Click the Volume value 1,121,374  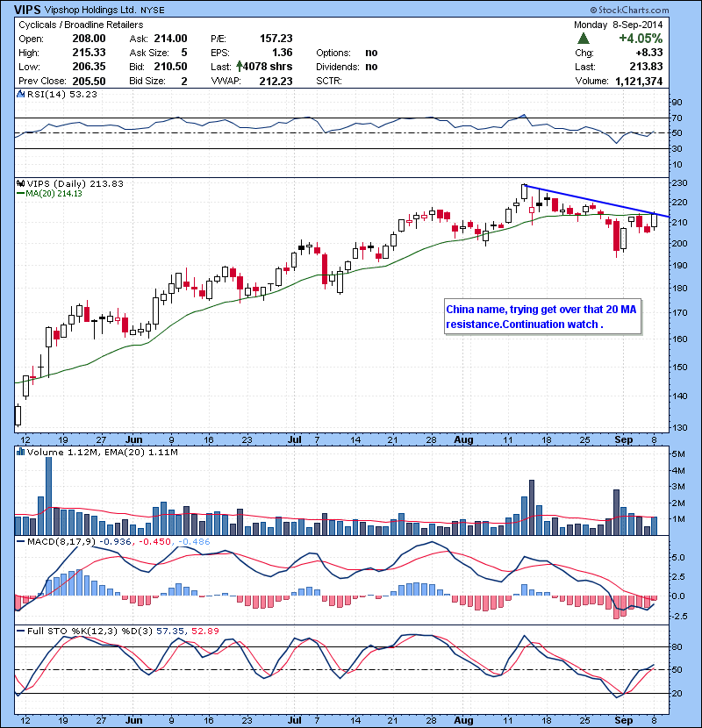pyautogui.click(x=639, y=81)
